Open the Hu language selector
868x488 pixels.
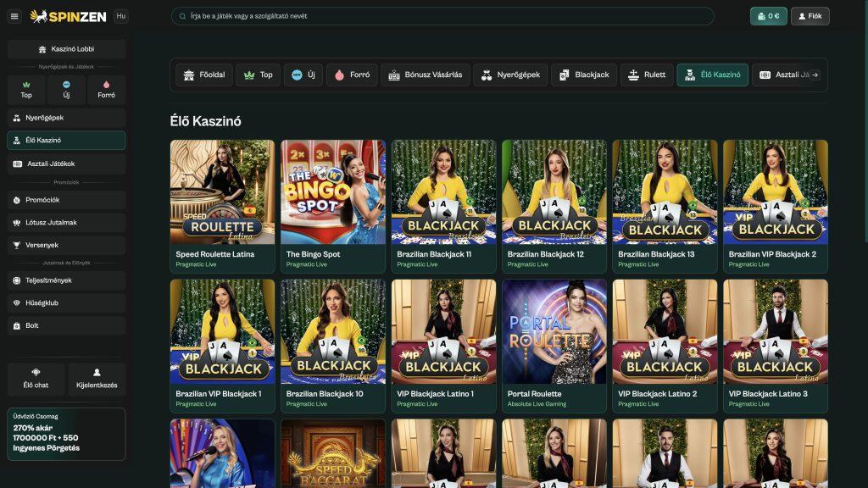click(x=120, y=16)
